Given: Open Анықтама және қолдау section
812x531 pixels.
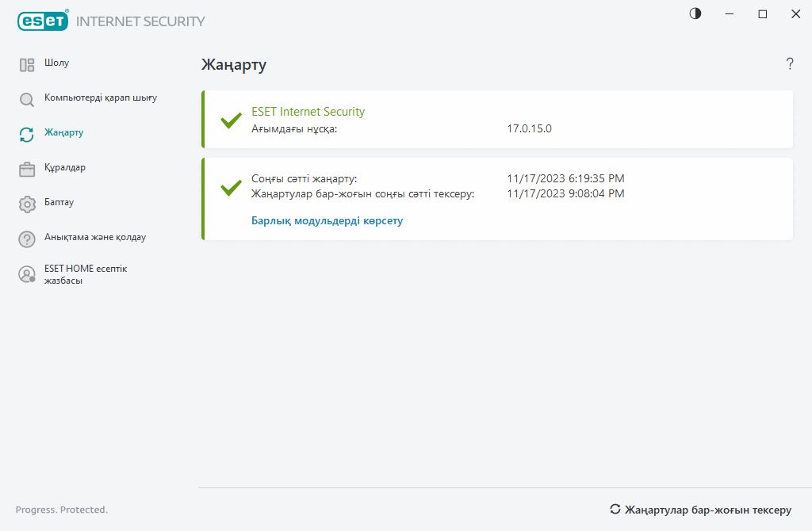Looking at the screenshot, I should [95, 237].
